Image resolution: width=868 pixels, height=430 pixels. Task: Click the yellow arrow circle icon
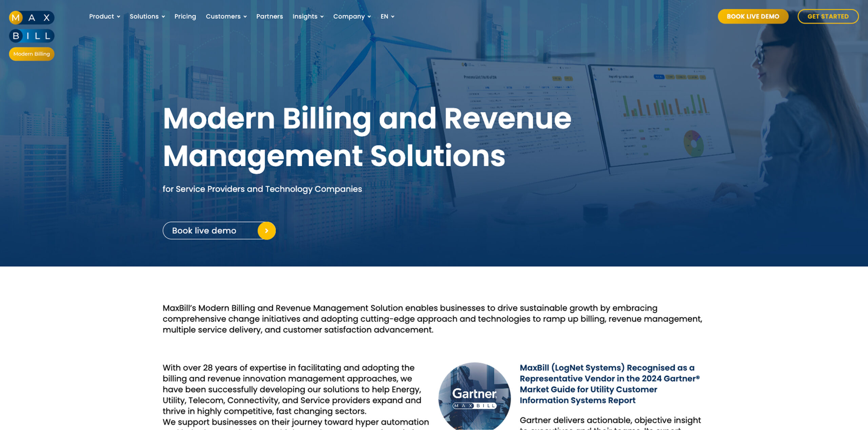pyautogui.click(x=267, y=231)
